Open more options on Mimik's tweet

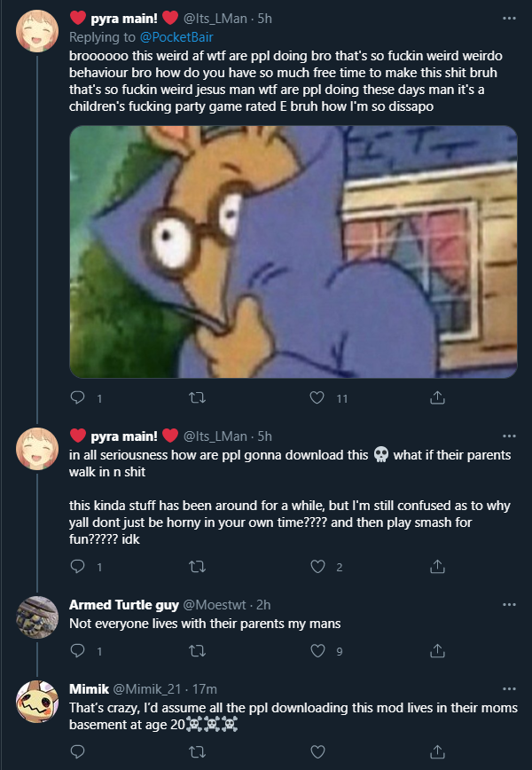(510, 689)
